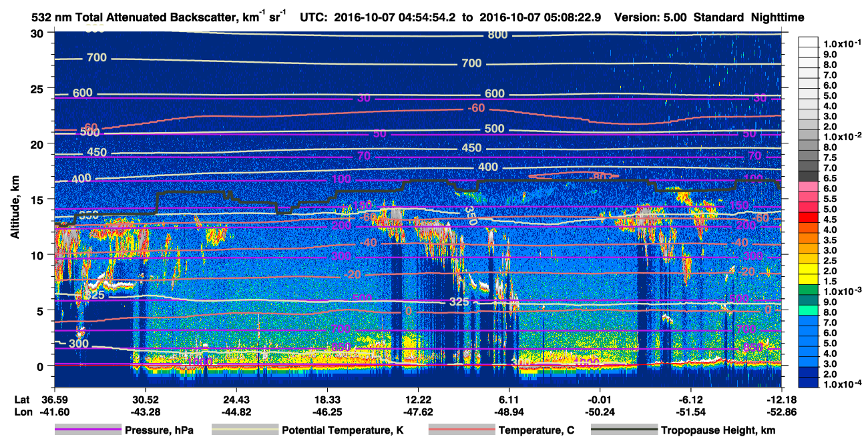Viewport: 868px width, 445px height.
Task: Click the 800 potential temperature contour label
Action: coord(497,35)
